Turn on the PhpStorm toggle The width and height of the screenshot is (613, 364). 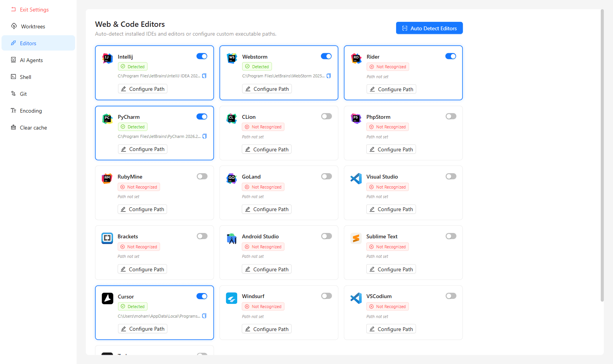451,116
